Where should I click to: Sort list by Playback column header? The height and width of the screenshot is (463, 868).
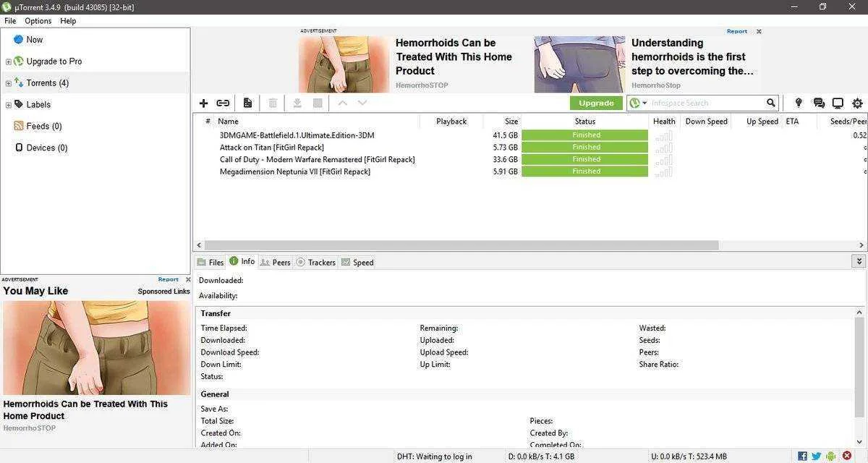(451, 122)
